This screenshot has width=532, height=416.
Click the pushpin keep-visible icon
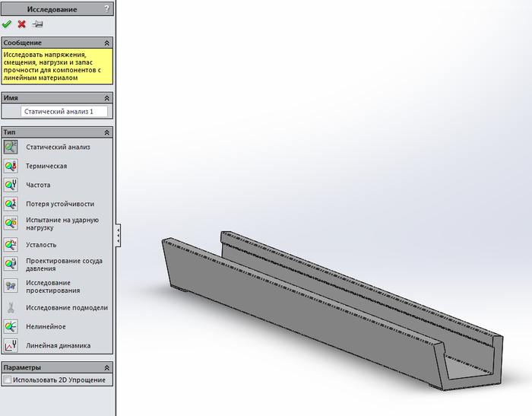tap(36, 24)
